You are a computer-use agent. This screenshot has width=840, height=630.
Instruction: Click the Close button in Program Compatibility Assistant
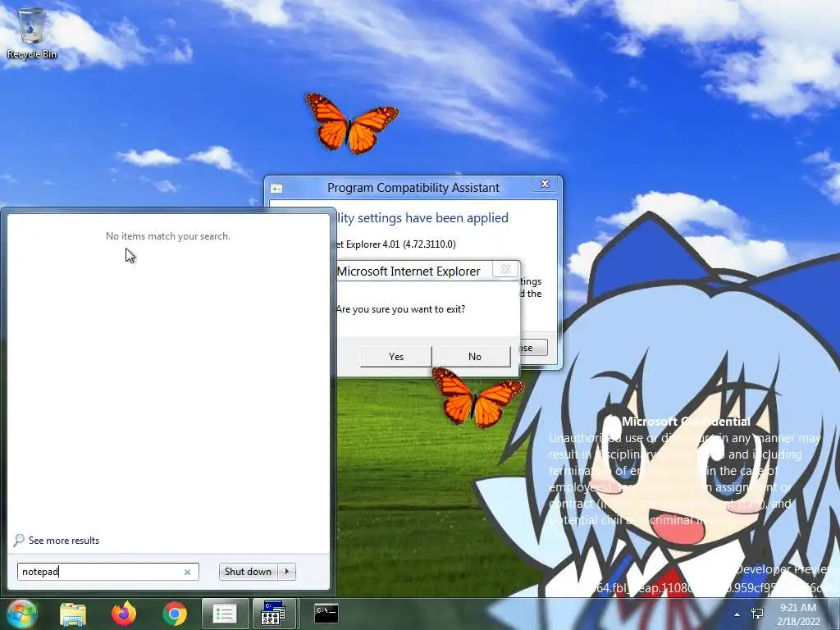click(x=533, y=348)
